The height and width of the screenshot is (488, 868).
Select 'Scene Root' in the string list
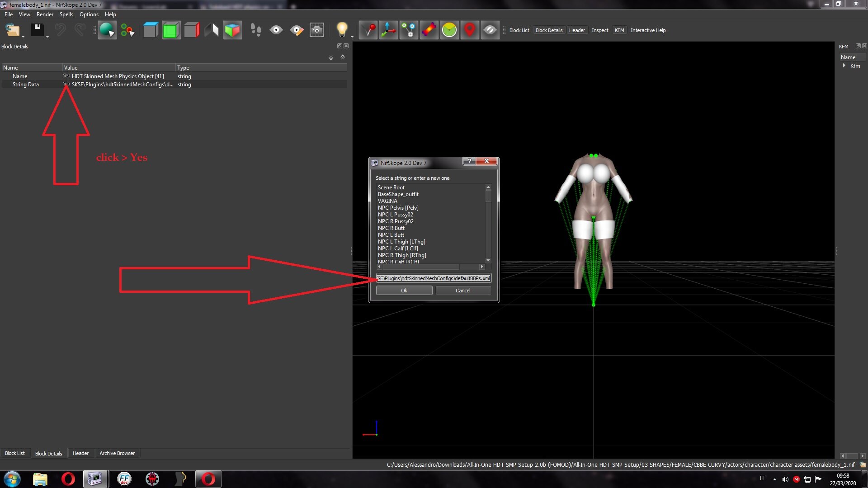coord(391,188)
